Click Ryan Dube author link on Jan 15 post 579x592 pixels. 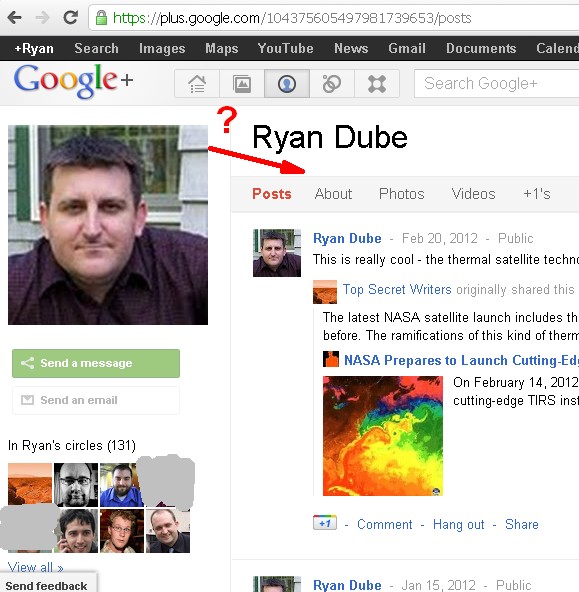pyautogui.click(x=347, y=585)
